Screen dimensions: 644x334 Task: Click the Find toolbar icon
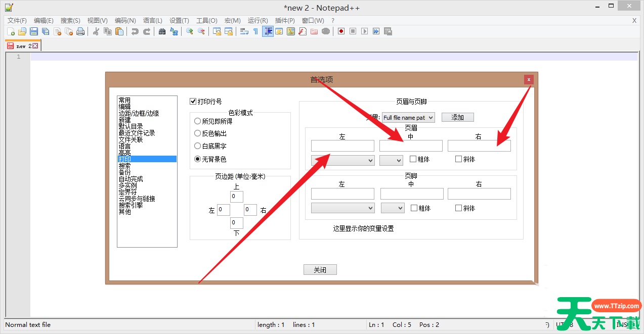coord(161,31)
